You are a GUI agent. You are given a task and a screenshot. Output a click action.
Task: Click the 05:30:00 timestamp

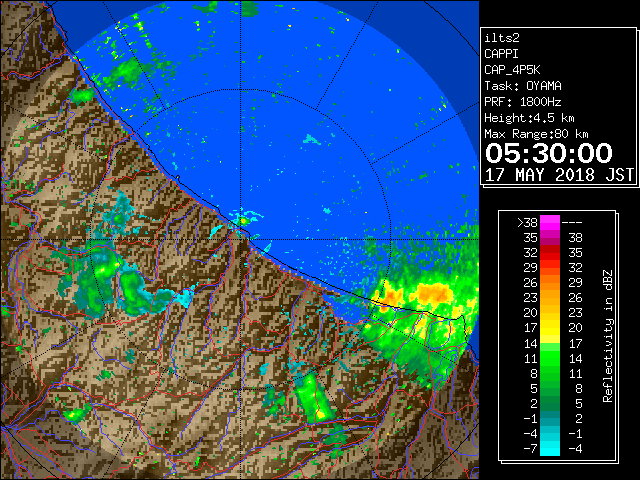point(549,153)
